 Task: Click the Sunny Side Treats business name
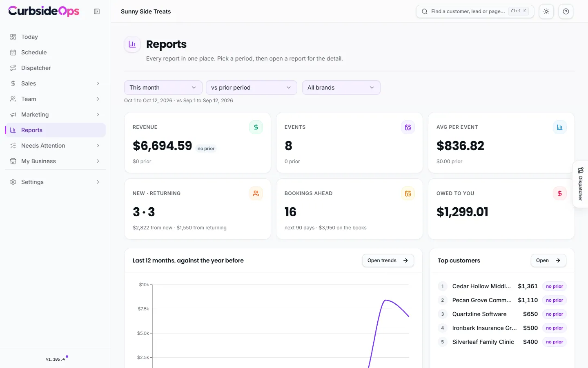pos(146,11)
